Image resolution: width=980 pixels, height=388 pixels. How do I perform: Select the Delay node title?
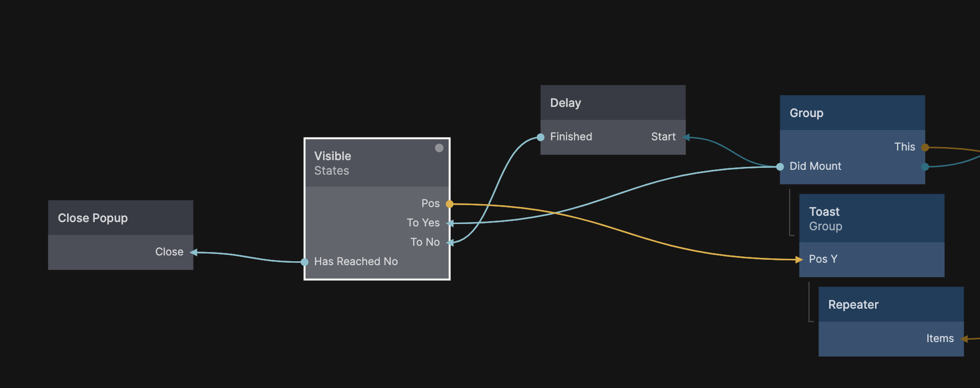coord(565,103)
